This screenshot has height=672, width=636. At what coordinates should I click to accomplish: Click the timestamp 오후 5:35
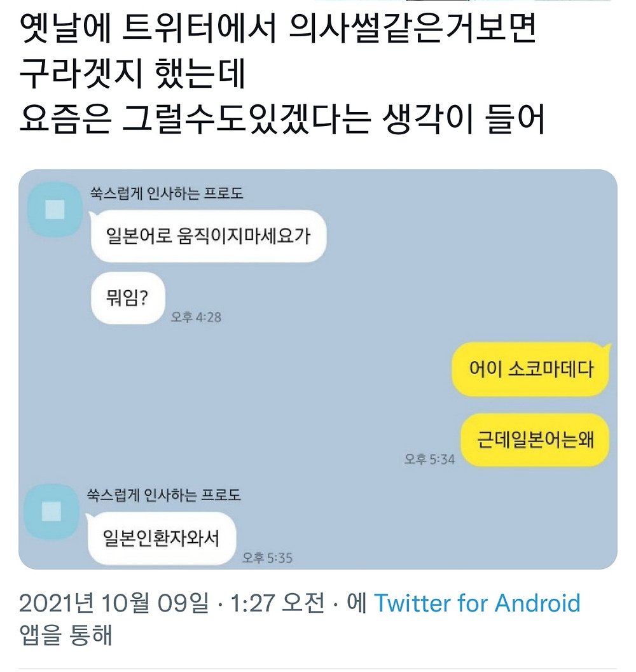pyautogui.click(x=267, y=558)
